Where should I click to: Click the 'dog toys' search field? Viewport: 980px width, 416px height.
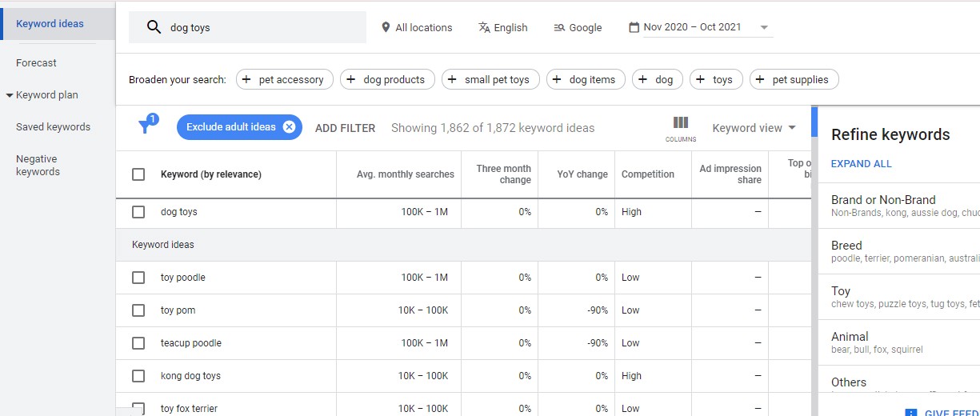pyautogui.click(x=256, y=27)
